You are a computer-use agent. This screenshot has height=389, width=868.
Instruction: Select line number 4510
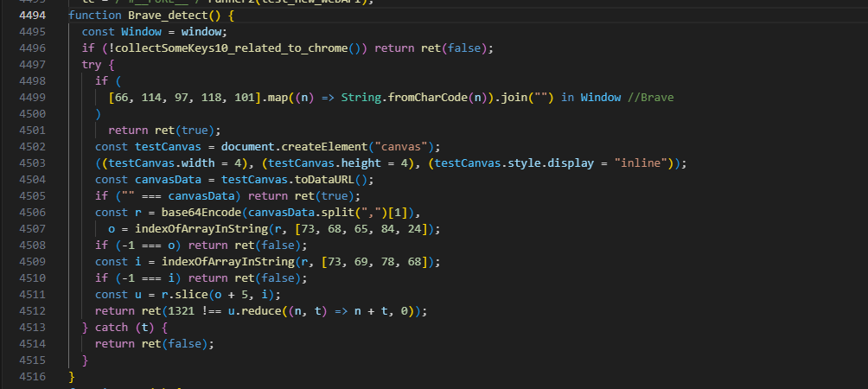(x=32, y=278)
